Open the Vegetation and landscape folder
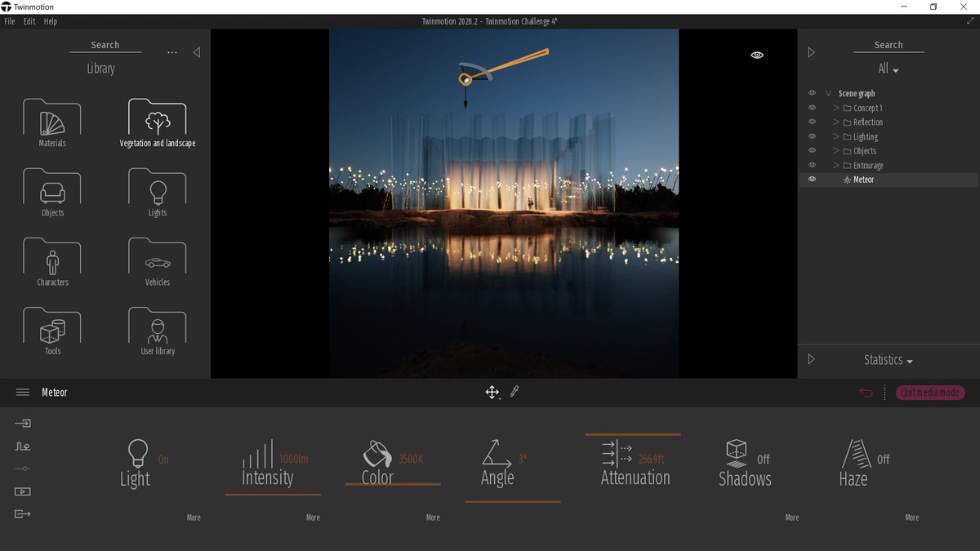Viewport: 980px width, 551px height. (x=158, y=121)
